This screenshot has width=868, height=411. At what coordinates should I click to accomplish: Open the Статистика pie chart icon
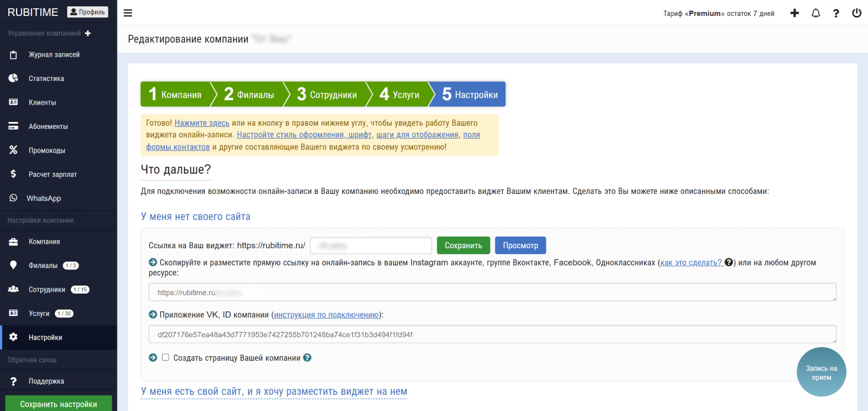click(x=13, y=78)
